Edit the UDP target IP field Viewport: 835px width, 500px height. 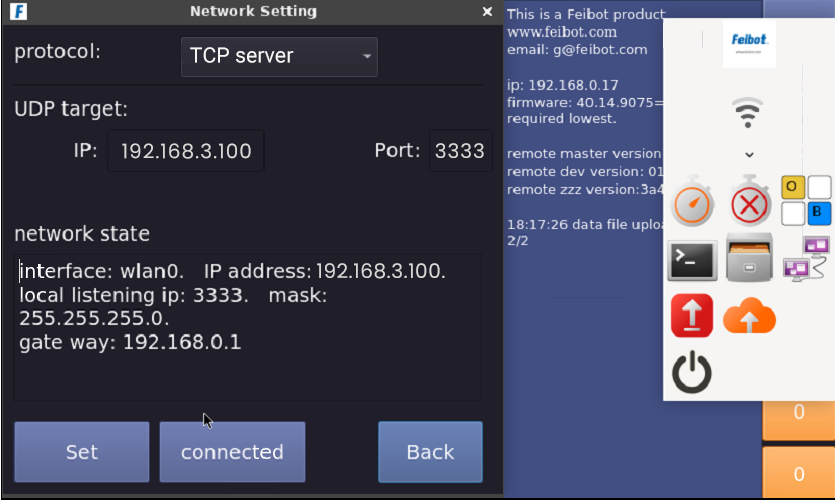click(186, 151)
